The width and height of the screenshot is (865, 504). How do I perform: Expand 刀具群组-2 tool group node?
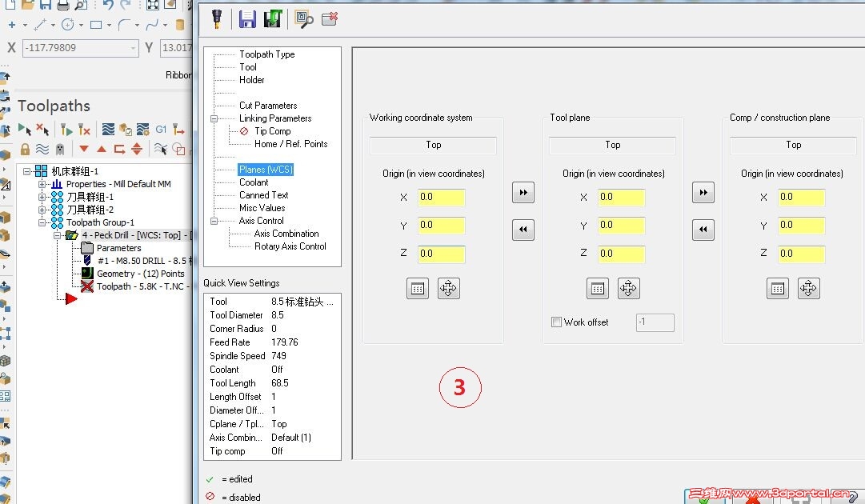tap(42, 210)
